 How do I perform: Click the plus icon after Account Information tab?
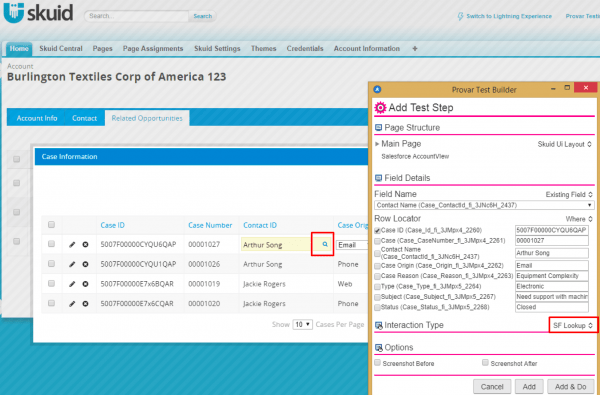point(414,49)
